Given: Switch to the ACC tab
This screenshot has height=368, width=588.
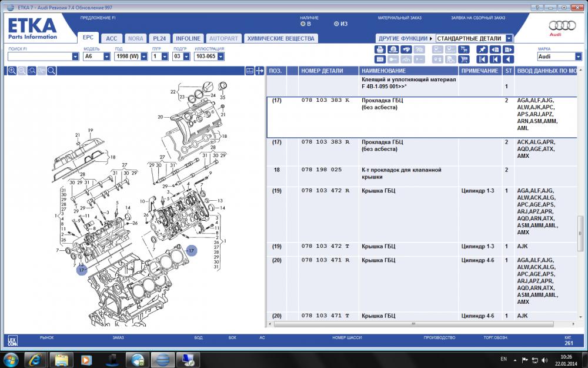Looking at the screenshot, I should click(111, 38).
